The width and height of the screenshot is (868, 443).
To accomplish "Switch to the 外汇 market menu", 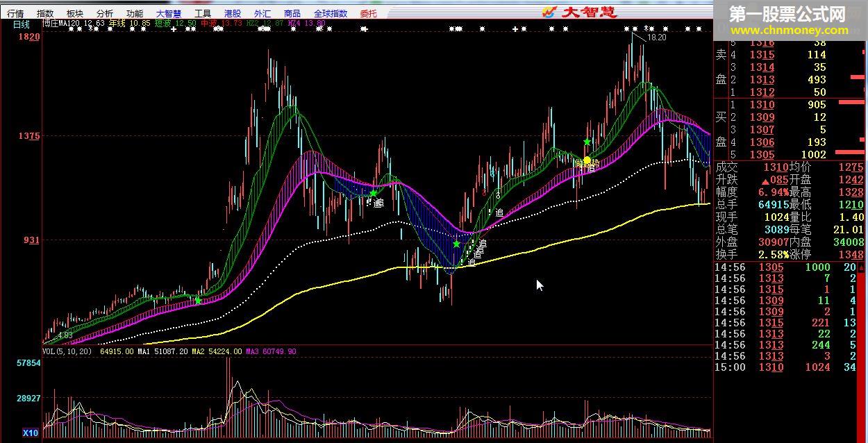I will pos(262,13).
